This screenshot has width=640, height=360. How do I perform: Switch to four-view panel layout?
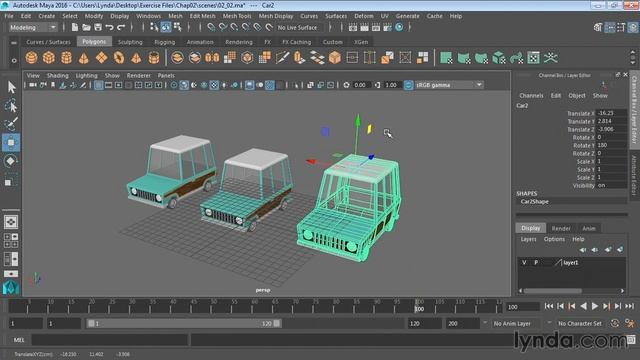tap(11, 240)
